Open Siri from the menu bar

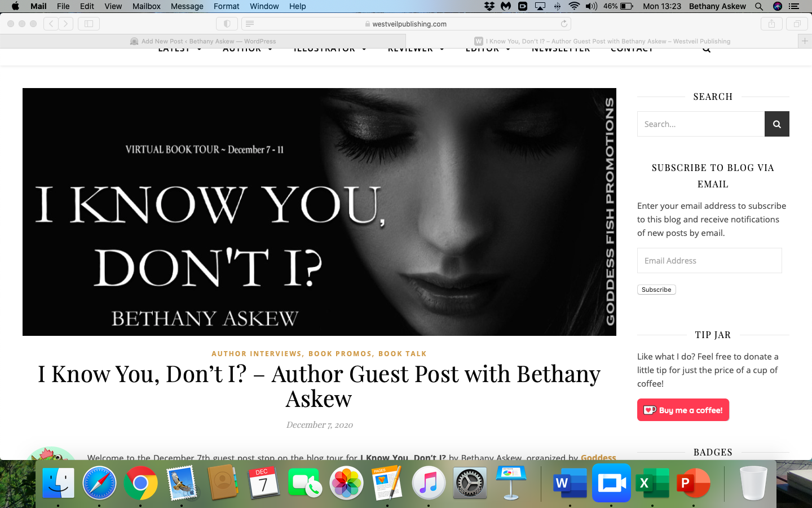click(x=778, y=6)
